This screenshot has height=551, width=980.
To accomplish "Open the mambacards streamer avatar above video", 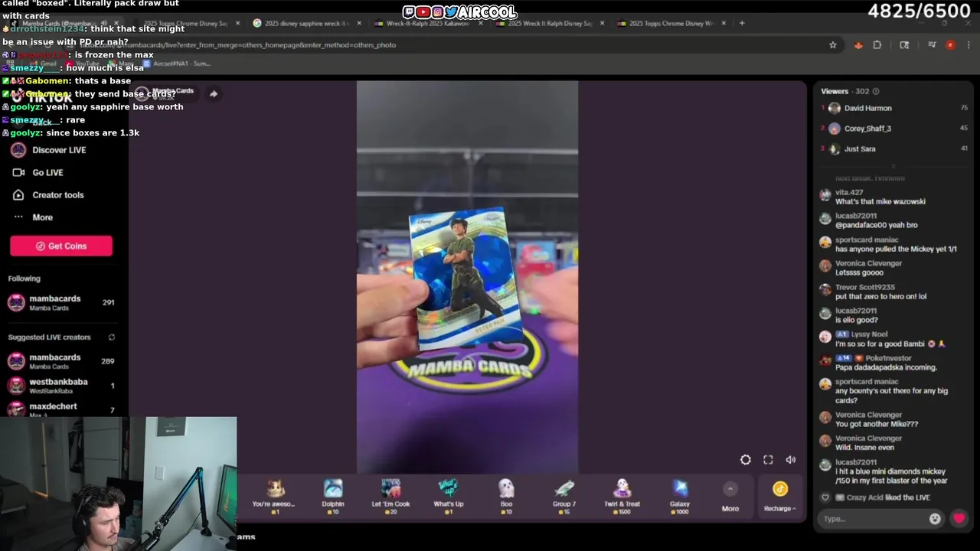I will coord(143,94).
